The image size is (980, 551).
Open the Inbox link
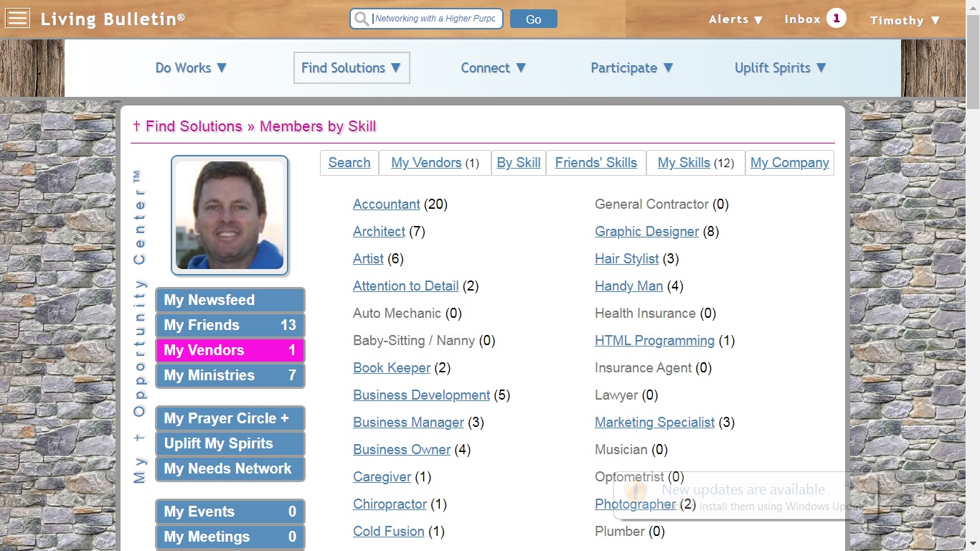[x=802, y=19]
